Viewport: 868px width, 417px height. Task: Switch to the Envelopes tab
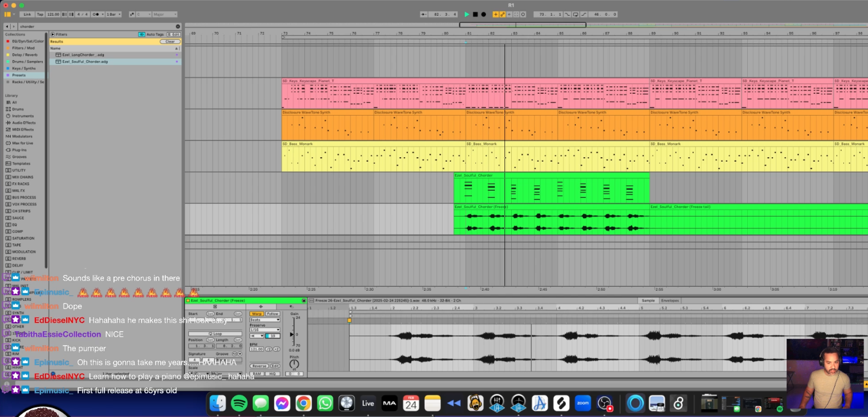(x=670, y=300)
